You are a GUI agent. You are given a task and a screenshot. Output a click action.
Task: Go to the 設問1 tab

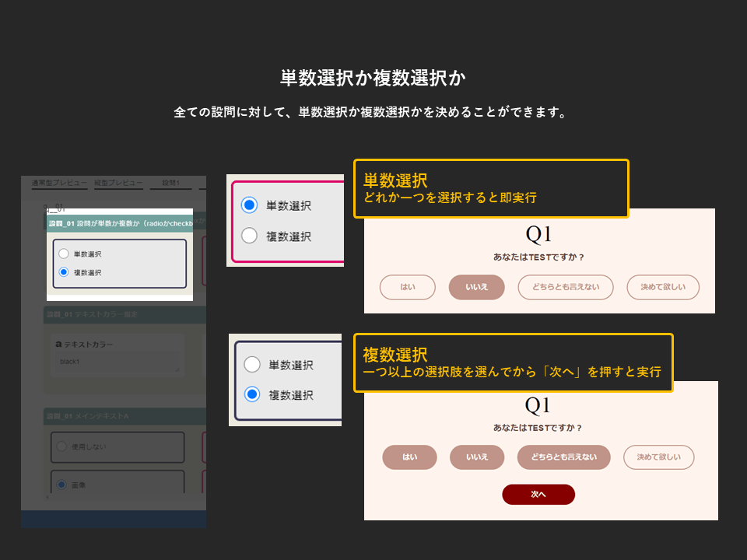tap(170, 184)
